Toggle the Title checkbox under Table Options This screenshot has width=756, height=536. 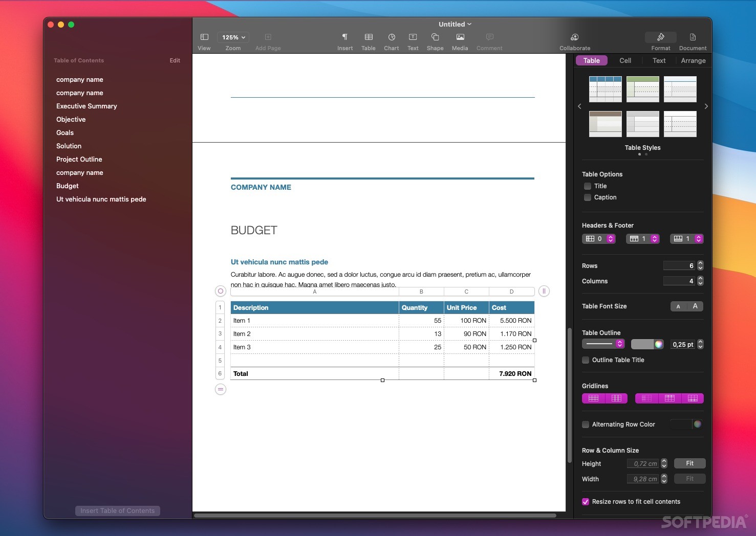[x=587, y=186]
